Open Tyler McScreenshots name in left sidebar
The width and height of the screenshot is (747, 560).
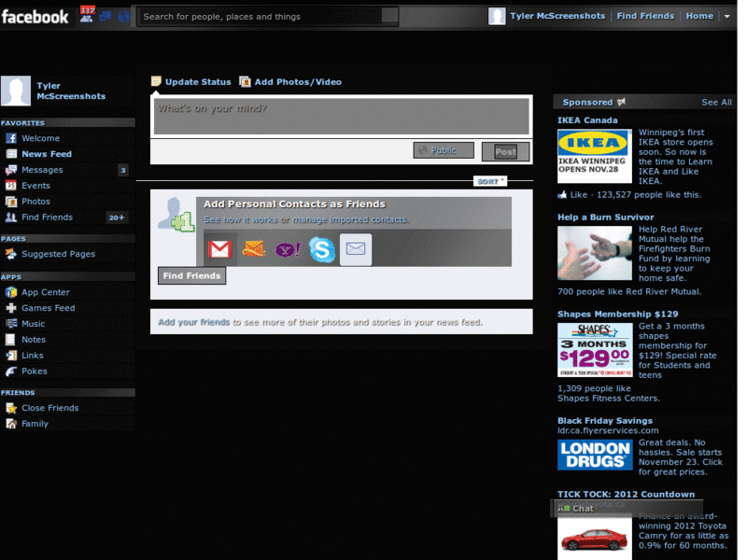pos(71,91)
